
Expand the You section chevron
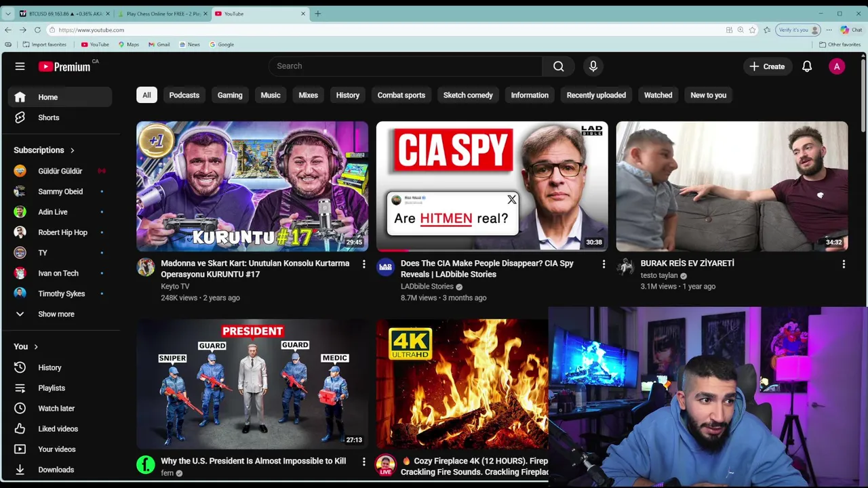click(x=36, y=347)
